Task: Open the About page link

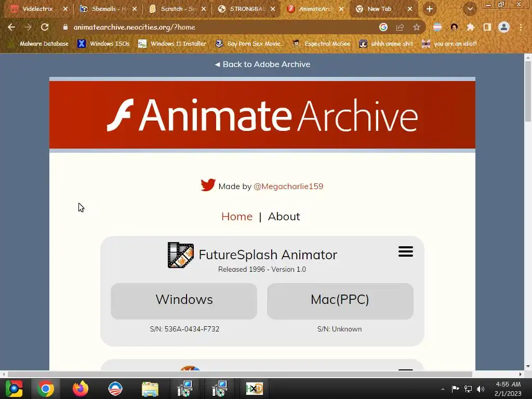Action: [284, 217]
